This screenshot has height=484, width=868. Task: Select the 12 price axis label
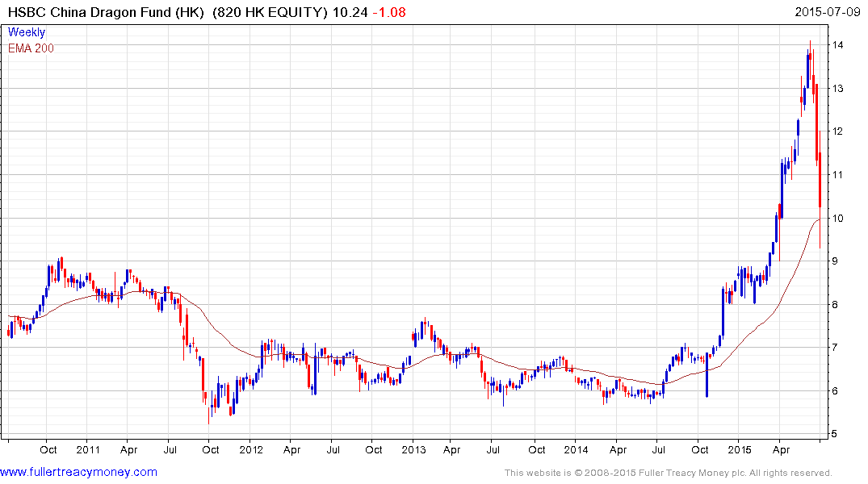click(837, 131)
